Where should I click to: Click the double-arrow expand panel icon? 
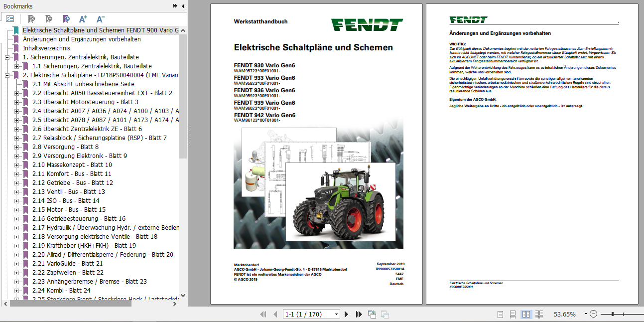tap(175, 6)
